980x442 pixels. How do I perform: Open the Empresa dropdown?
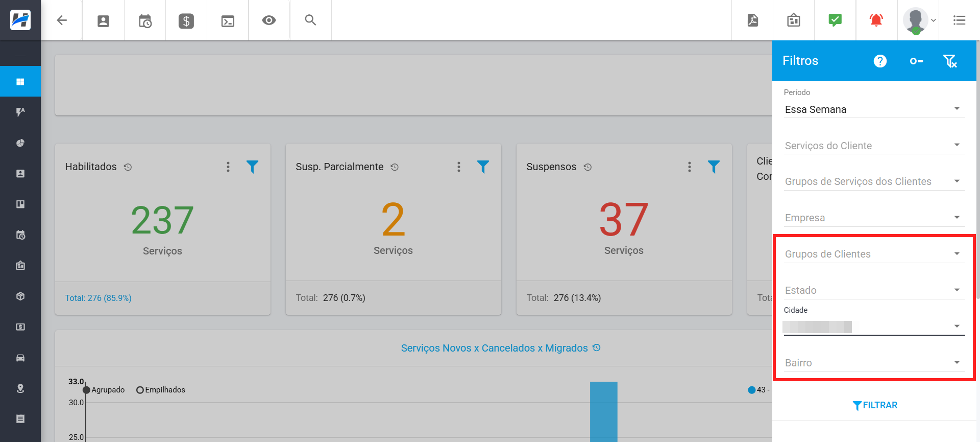tap(874, 218)
